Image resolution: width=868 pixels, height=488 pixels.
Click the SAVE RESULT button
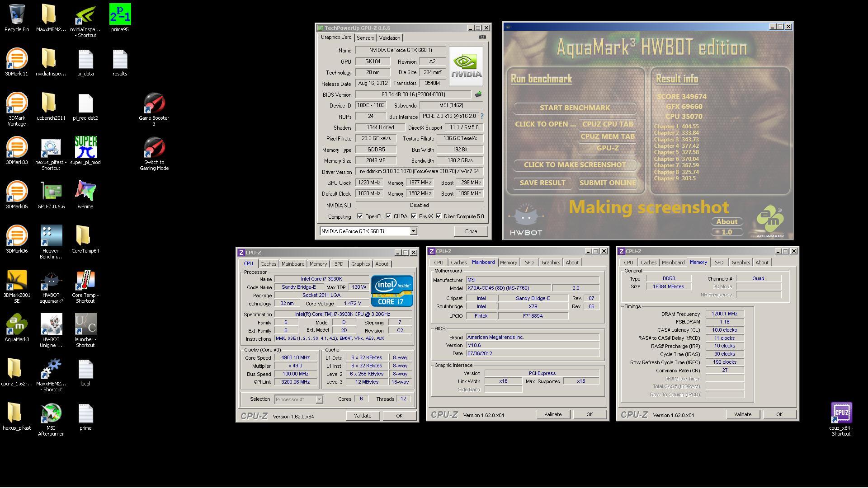[542, 183]
